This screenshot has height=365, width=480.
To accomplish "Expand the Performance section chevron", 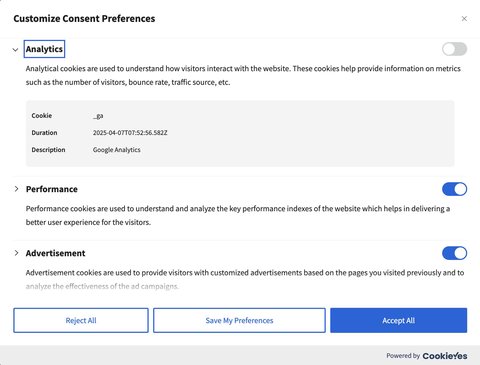I will pos(16,189).
